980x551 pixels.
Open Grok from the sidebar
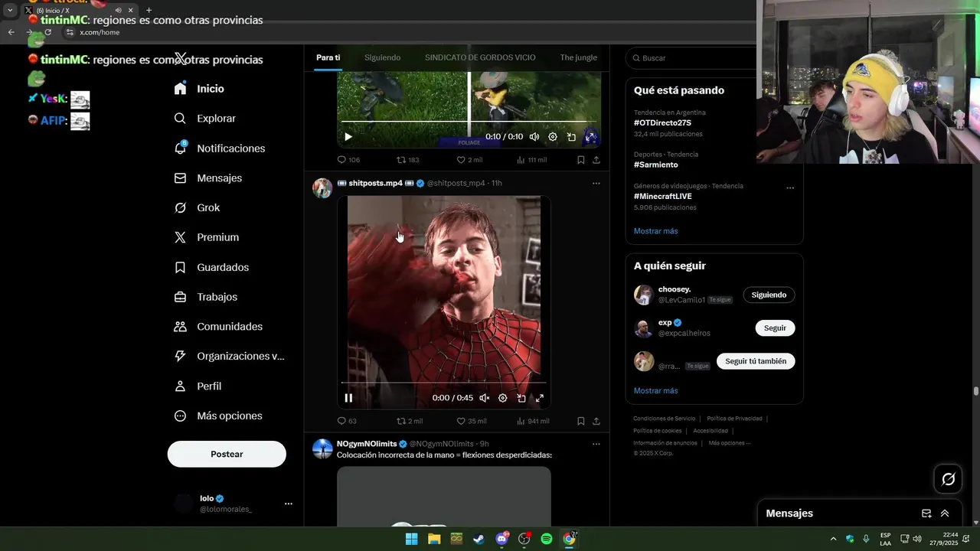[197, 207]
